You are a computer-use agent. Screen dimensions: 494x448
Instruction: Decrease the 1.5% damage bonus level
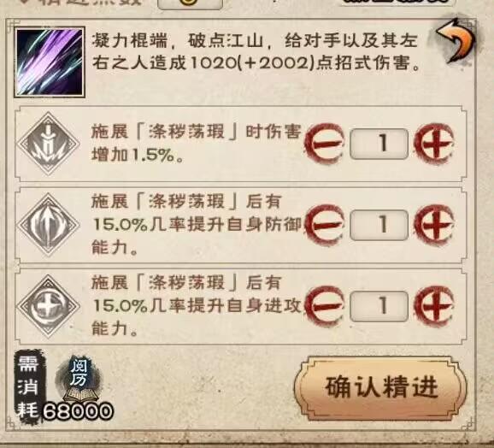[324, 143]
